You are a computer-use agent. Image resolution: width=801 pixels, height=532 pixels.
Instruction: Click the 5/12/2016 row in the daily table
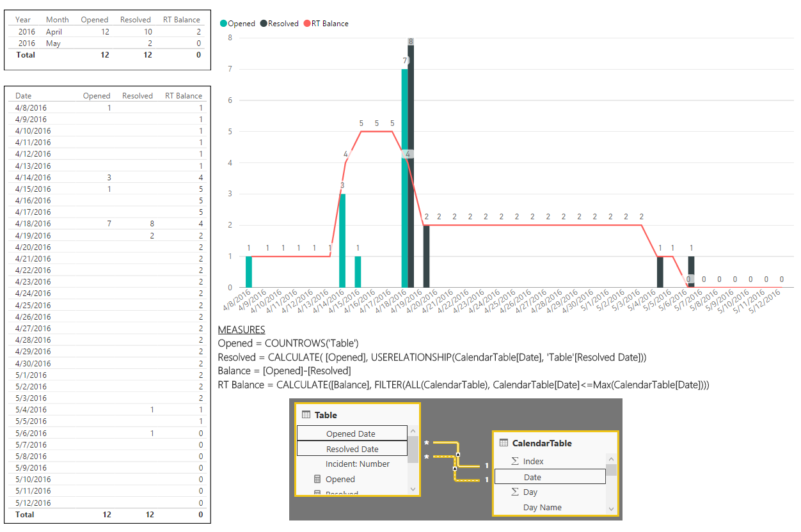pos(108,503)
